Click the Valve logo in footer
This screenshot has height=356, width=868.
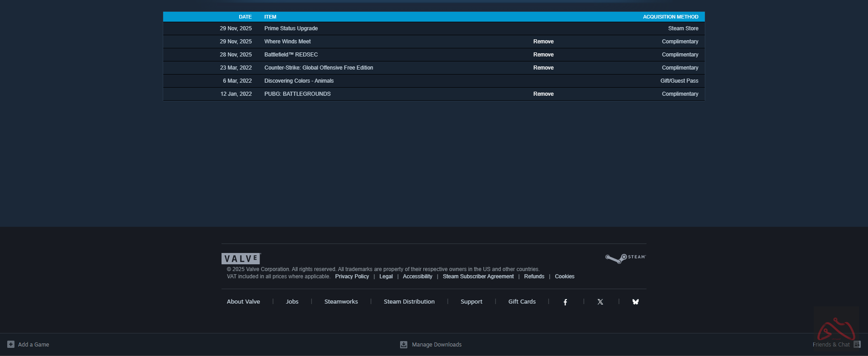[241, 258]
